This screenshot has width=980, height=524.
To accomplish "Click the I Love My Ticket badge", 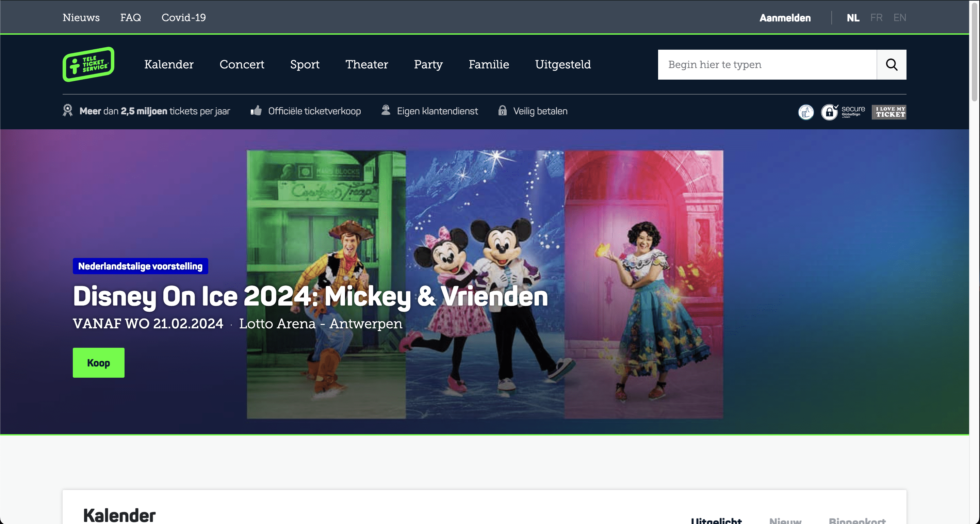I will [x=889, y=112].
